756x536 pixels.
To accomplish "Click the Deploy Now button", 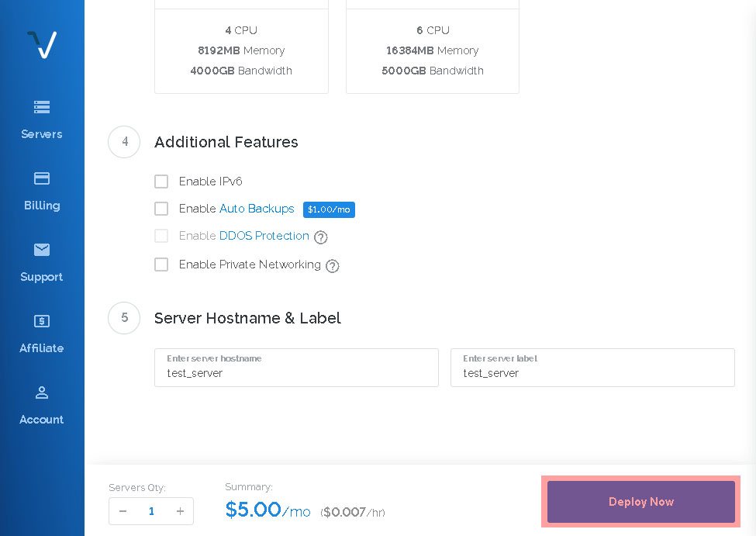I will pos(640,502).
